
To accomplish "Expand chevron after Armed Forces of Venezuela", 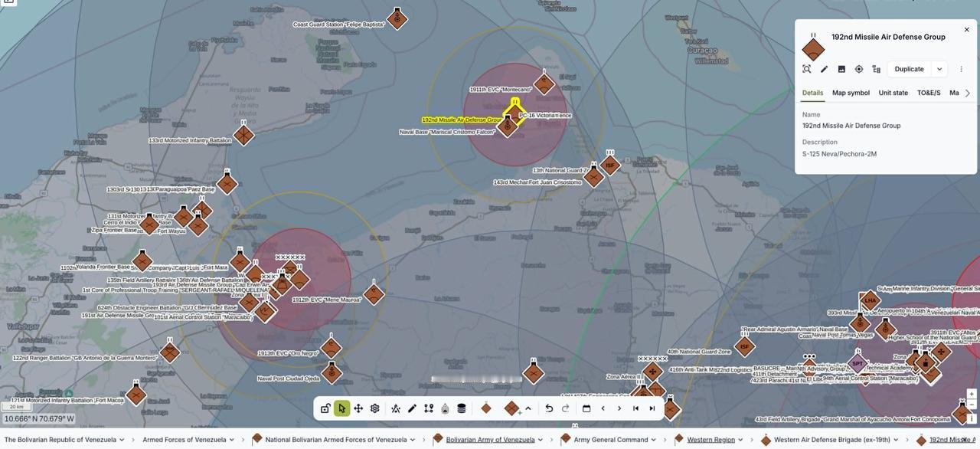I will tap(231, 440).
